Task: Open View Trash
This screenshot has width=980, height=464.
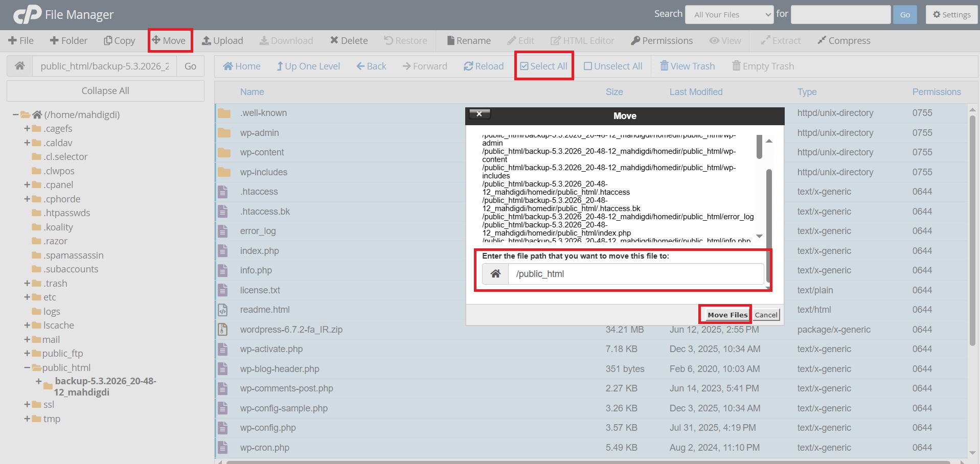Action: tap(688, 66)
